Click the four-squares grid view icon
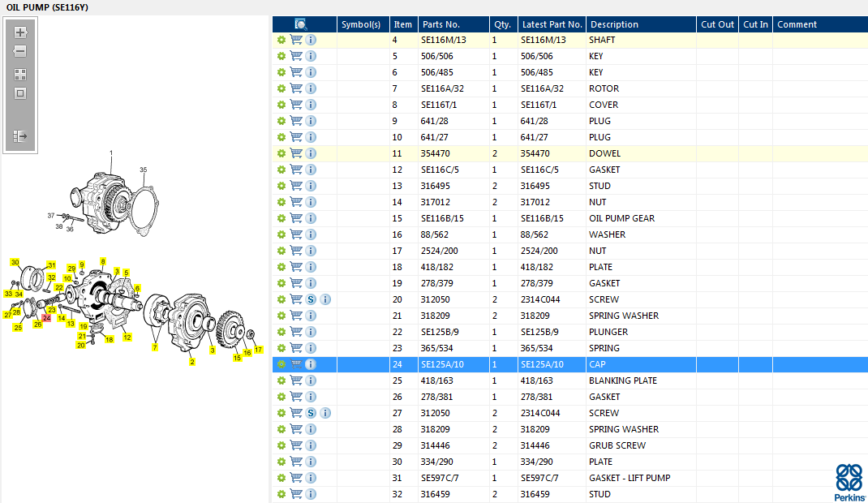 (20, 74)
